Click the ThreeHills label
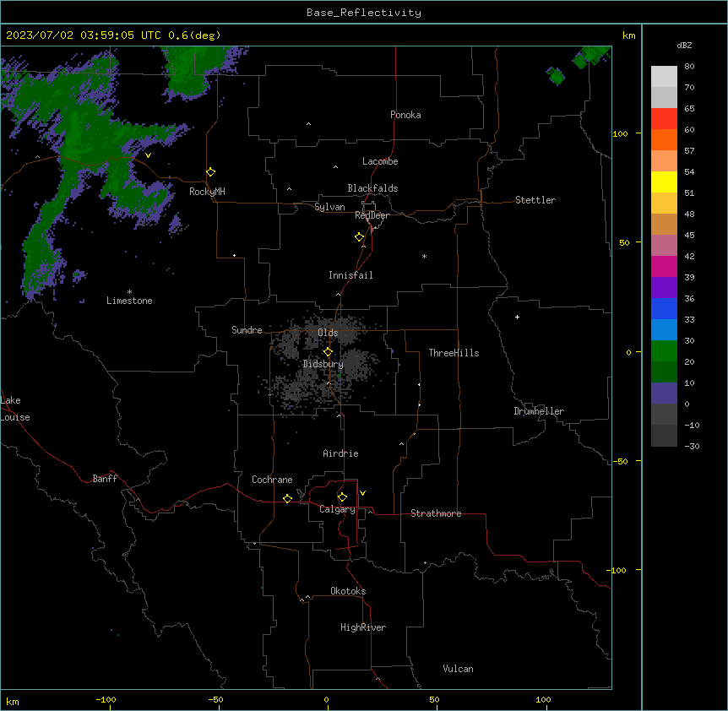This screenshot has width=728, height=711. 454,353
